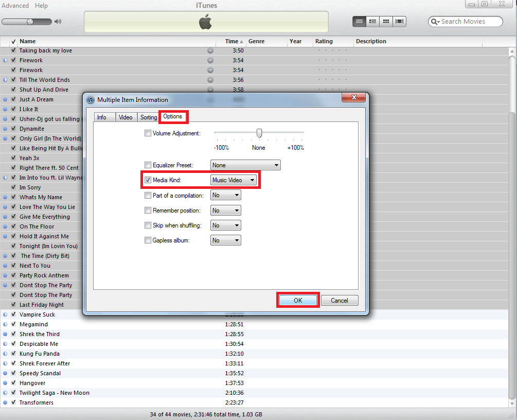The height and width of the screenshot is (420, 517).
Task: Select the Shrek Forever After row
Action: [254, 363]
